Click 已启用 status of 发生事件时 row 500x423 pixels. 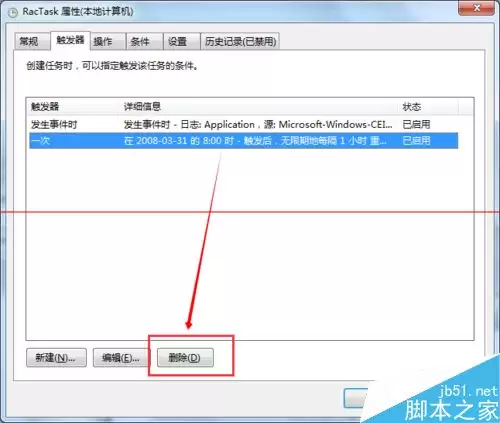[x=416, y=124]
